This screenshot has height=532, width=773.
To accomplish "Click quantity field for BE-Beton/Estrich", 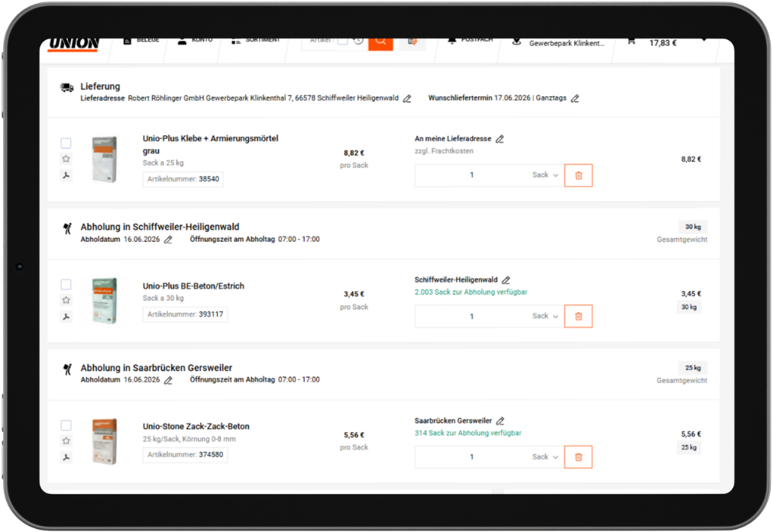I will click(472, 316).
